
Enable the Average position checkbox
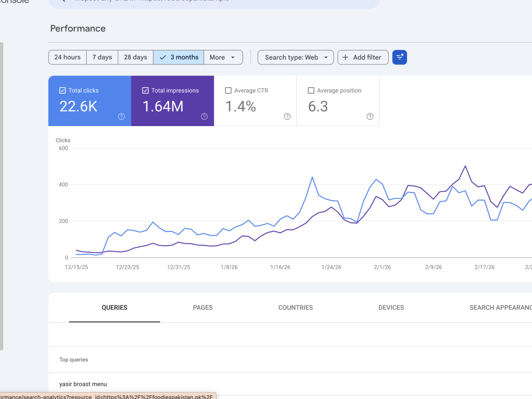311,90
